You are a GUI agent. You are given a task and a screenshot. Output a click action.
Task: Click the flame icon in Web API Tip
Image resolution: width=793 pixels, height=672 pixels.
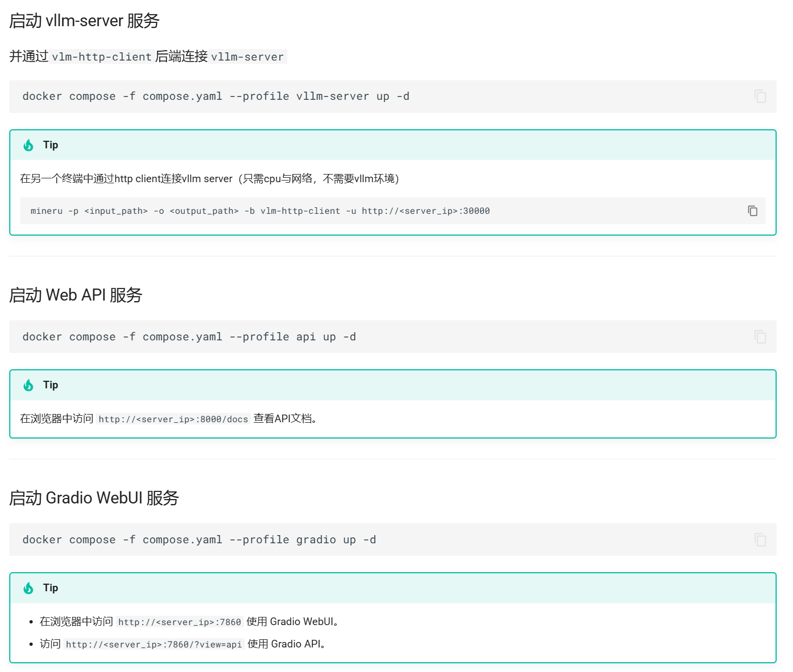[28, 385]
